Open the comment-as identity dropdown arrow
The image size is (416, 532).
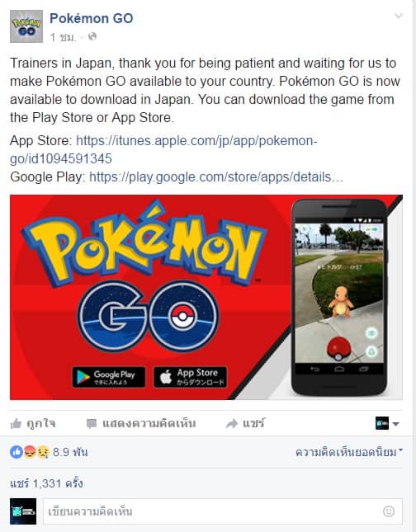[395, 424]
